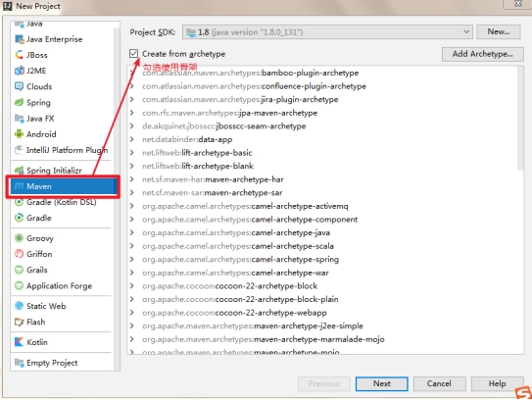Select camel-archetype-scala entry
Image resolution: width=532 pixels, height=400 pixels.
(238, 246)
